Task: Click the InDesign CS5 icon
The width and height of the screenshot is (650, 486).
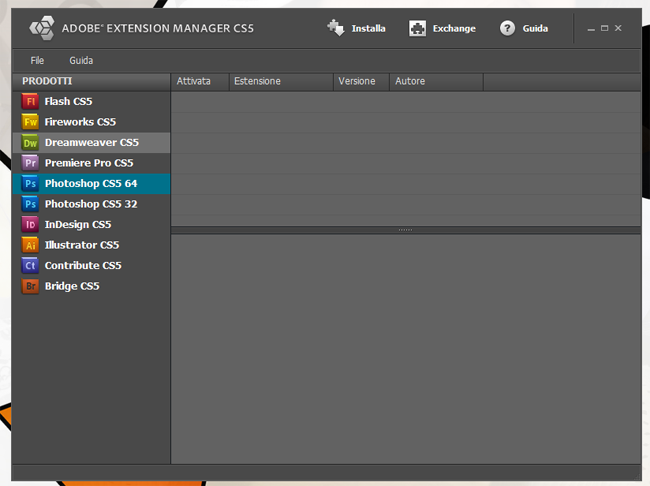Action: [30, 225]
